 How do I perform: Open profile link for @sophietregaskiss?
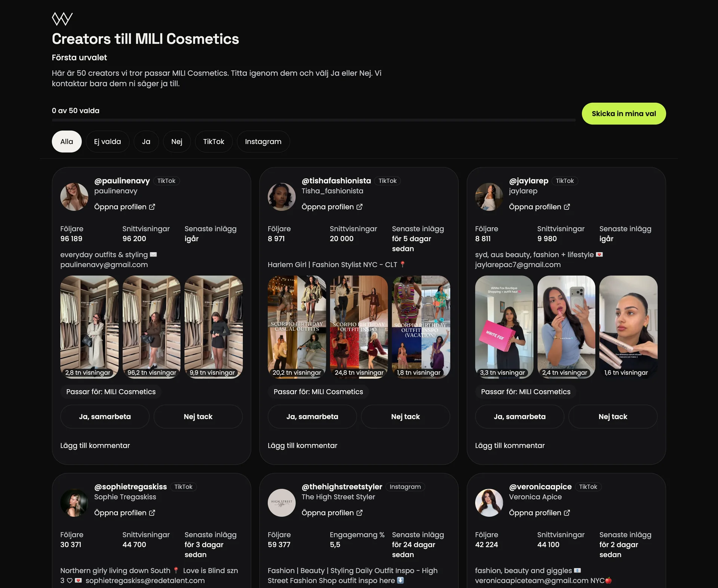(125, 513)
